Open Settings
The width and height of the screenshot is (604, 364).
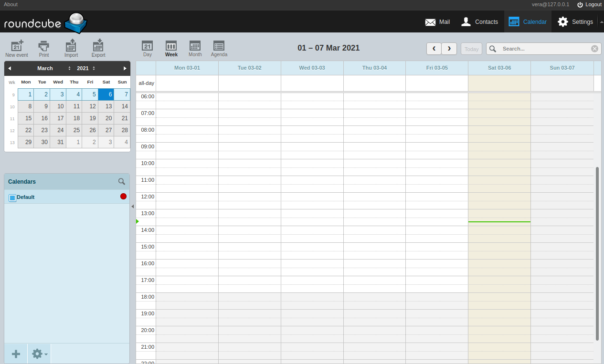click(575, 21)
